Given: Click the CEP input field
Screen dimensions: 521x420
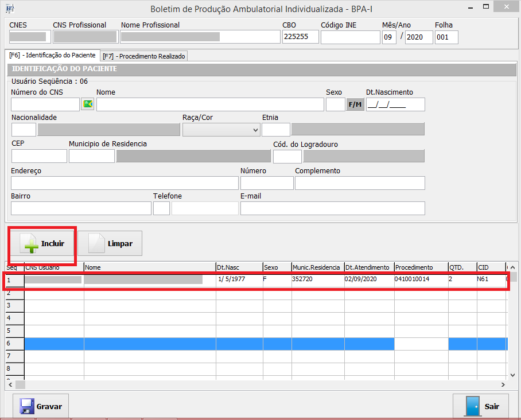Looking at the screenshot, I should (x=39, y=156).
